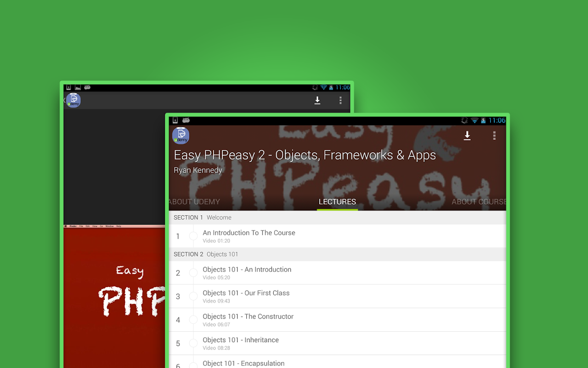Switch to the ABOUT UDEMY tab
Viewport: 588px width, 368px height.
(194, 202)
